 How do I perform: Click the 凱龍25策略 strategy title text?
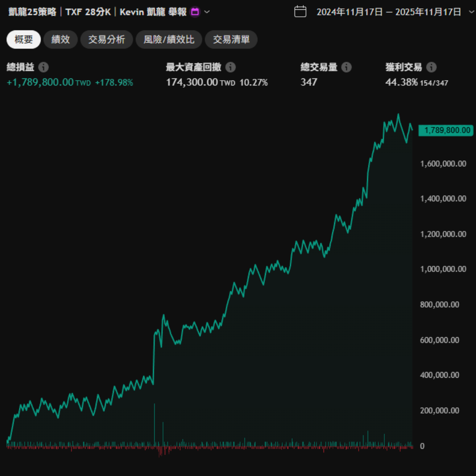pyautogui.click(x=33, y=12)
